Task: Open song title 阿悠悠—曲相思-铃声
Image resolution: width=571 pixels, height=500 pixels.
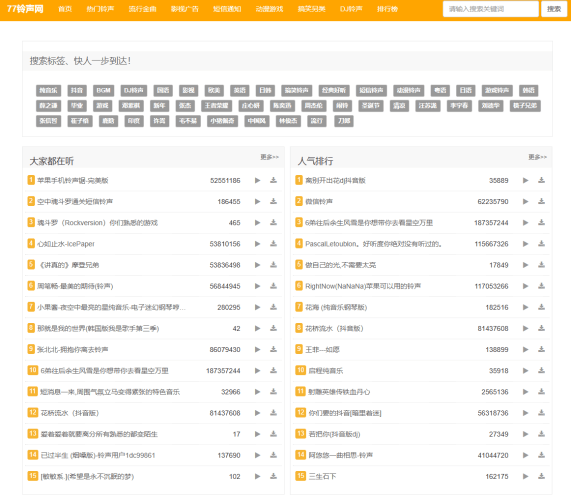Action: 340,455
